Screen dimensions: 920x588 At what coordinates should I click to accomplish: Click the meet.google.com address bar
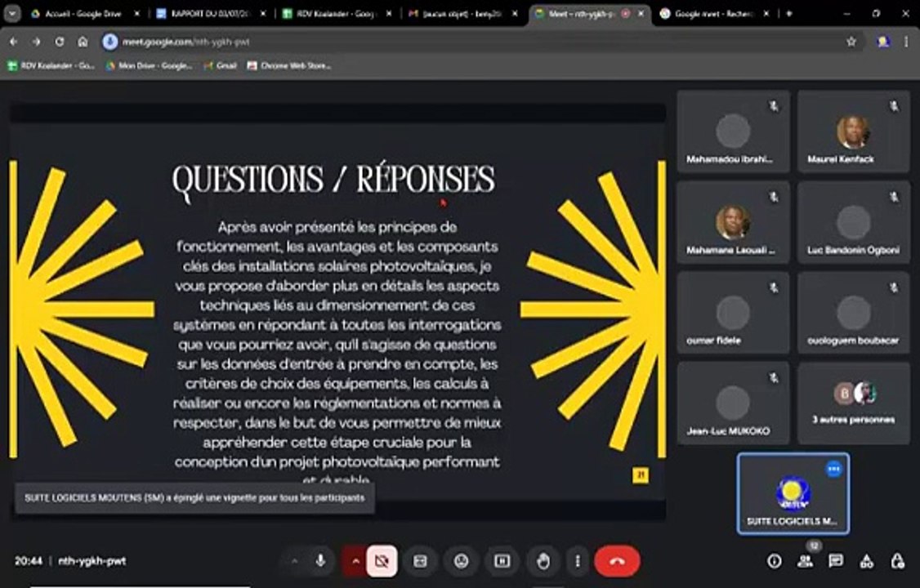[481, 42]
